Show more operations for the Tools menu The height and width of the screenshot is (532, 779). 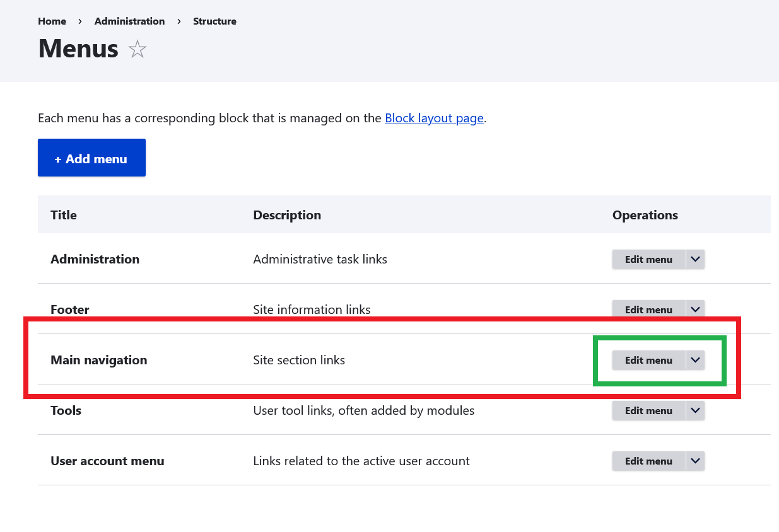coord(695,410)
